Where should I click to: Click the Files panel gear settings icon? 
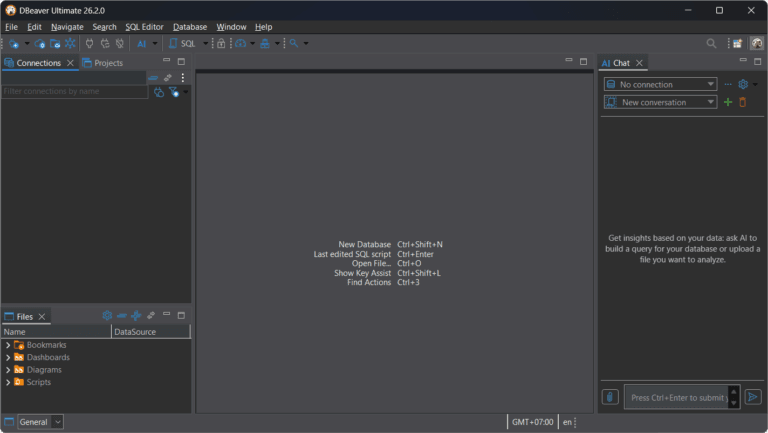click(107, 315)
